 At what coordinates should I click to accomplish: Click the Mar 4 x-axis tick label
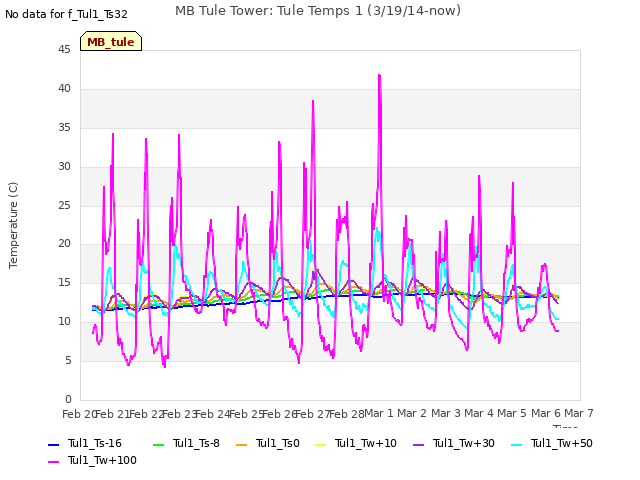(x=479, y=413)
